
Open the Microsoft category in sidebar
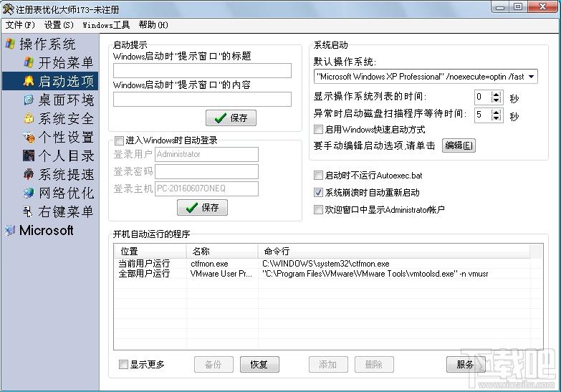(47, 230)
